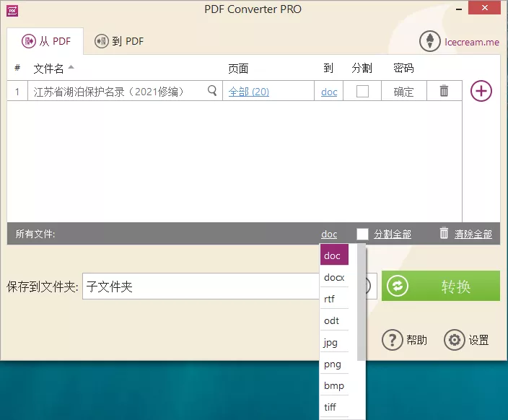The image size is (508, 420).
Task: Click the 清除全部 link
Action: (473, 234)
